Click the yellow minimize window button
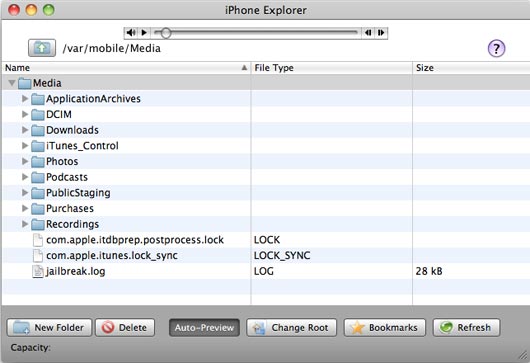 coord(31,10)
